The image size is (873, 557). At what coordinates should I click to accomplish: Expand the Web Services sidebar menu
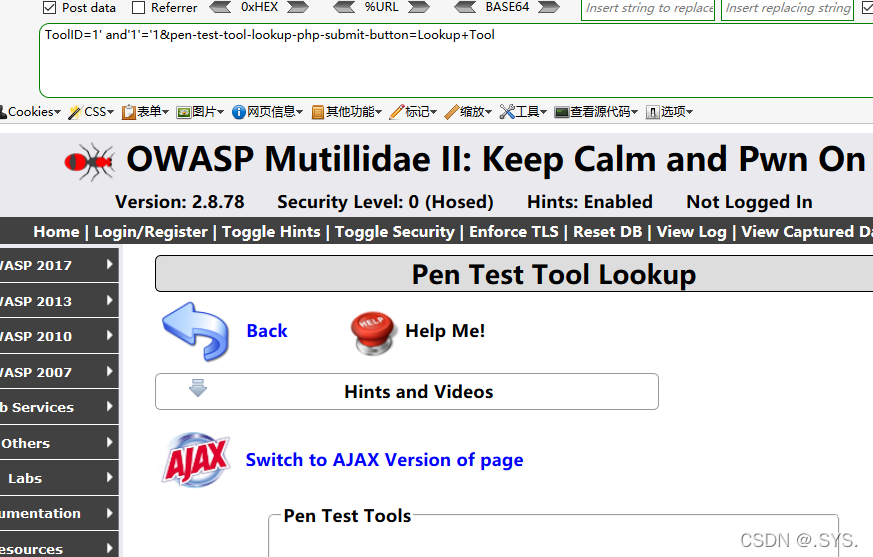pyautogui.click(x=59, y=407)
